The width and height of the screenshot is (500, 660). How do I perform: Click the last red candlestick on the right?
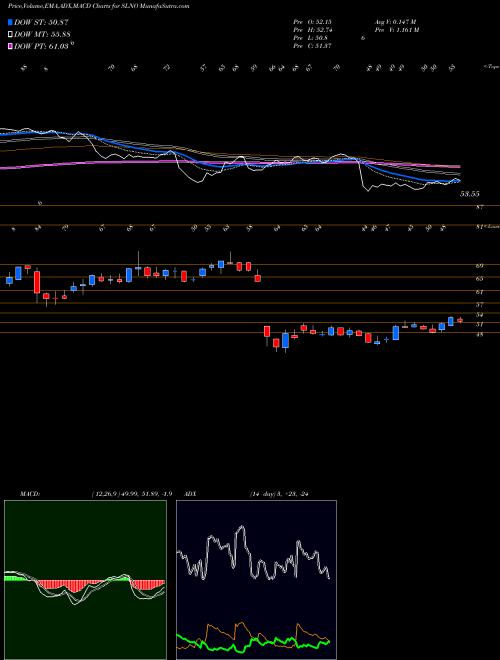pos(460,320)
